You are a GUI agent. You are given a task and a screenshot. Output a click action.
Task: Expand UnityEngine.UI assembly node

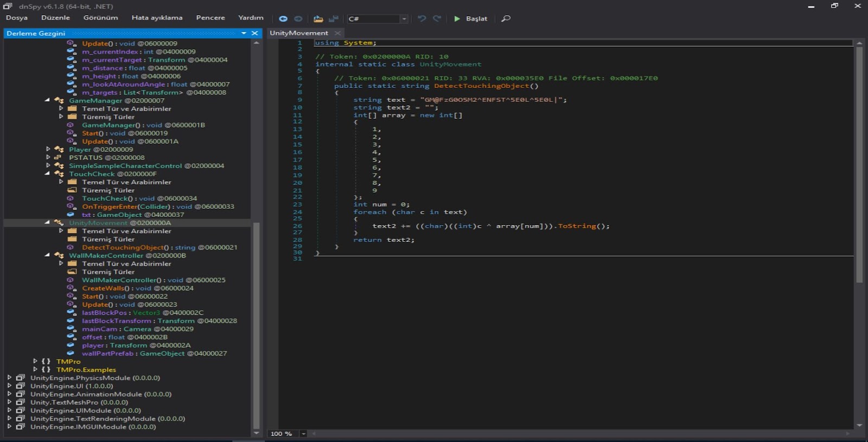pos(9,386)
